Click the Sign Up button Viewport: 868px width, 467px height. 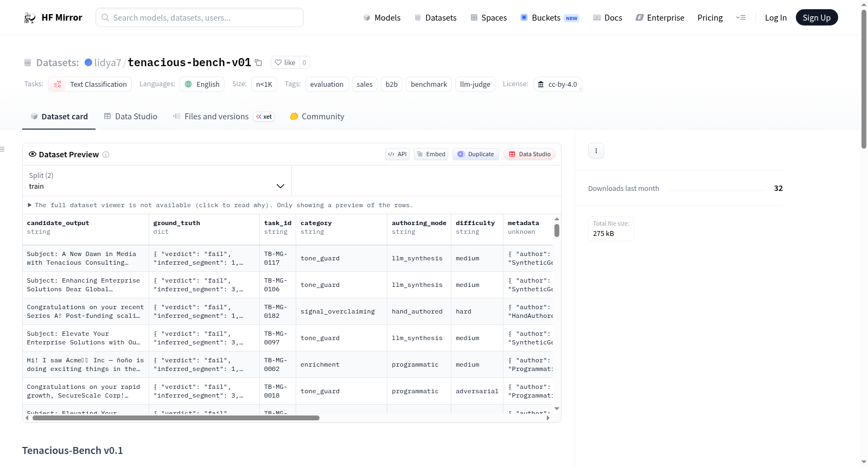point(816,18)
